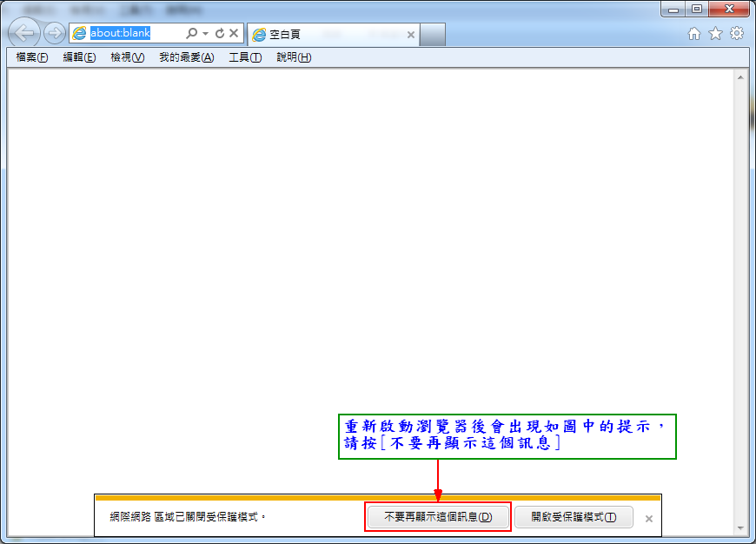The width and height of the screenshot is (756, 544).
Task: Open a new tab with blank tab button
Action: click(433, 35)
